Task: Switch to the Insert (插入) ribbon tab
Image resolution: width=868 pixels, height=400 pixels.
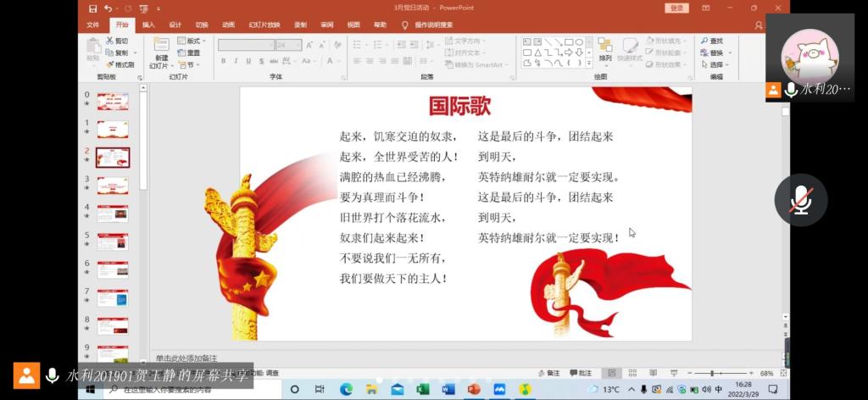Action: [148, 25]
